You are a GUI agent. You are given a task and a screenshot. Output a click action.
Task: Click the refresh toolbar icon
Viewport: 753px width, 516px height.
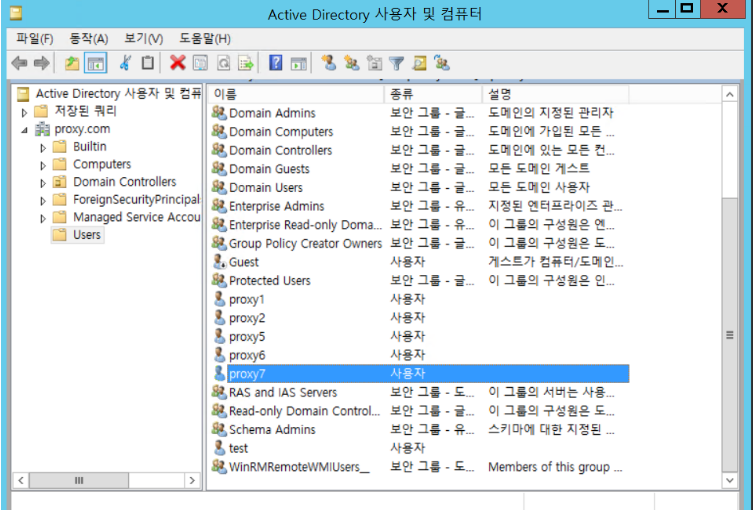click(x=223, y=63)
